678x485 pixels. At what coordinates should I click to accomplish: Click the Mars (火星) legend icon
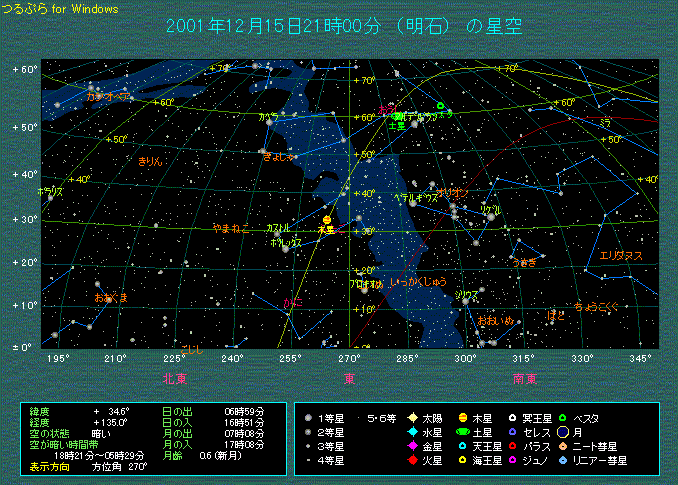point(412,460)
